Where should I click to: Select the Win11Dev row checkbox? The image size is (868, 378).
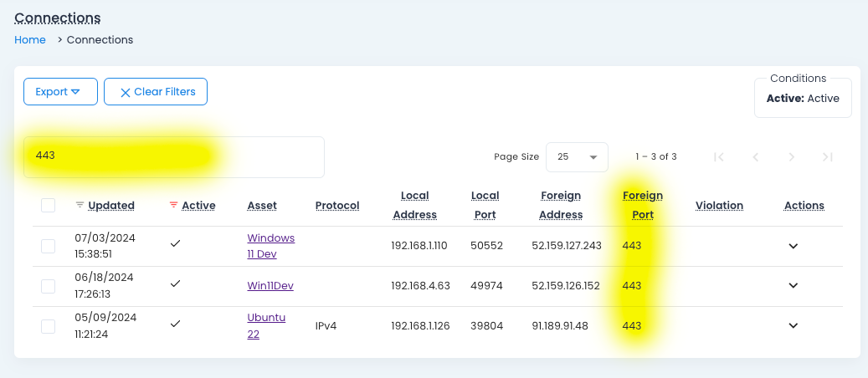48,286
